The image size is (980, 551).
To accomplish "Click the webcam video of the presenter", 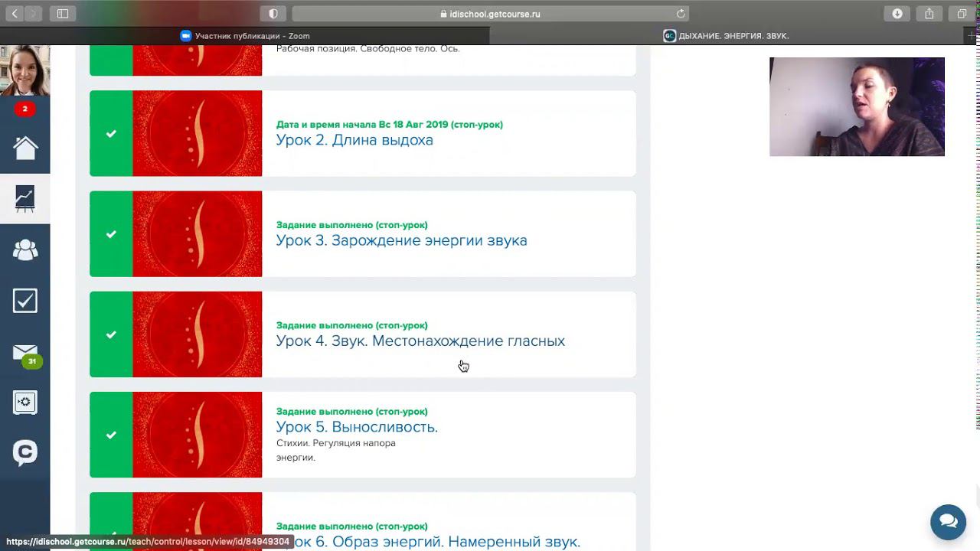I will (857, 106).
